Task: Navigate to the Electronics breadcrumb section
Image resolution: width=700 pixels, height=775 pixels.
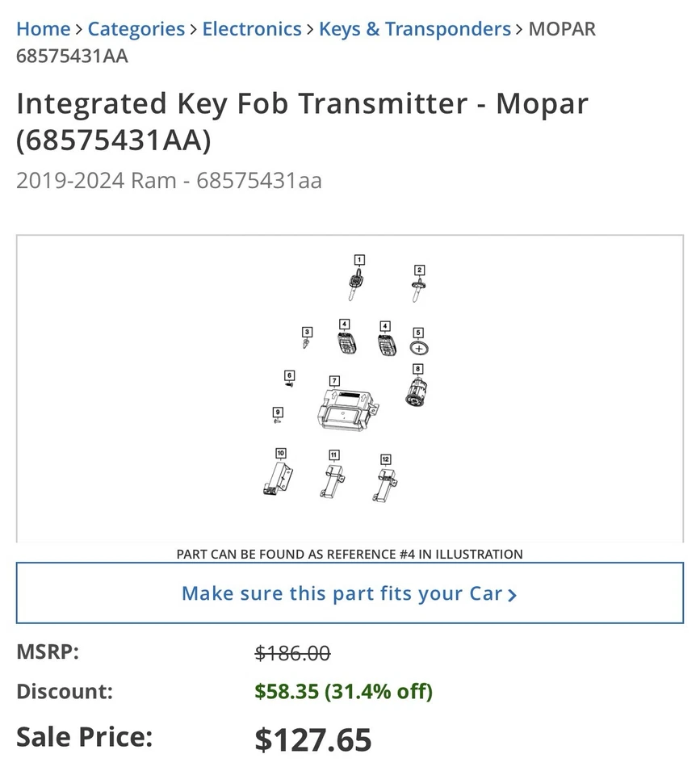Action: (252, 28)
